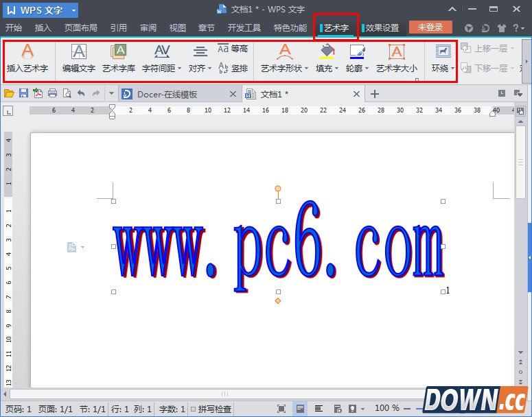532x417 pixels.
Task: Click the refresh/update icon in title bar
Action: [485, 28]
